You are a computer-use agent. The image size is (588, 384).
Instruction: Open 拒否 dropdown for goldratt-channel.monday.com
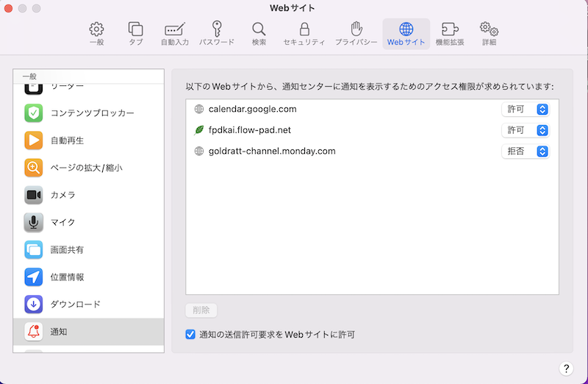[526, 152]
